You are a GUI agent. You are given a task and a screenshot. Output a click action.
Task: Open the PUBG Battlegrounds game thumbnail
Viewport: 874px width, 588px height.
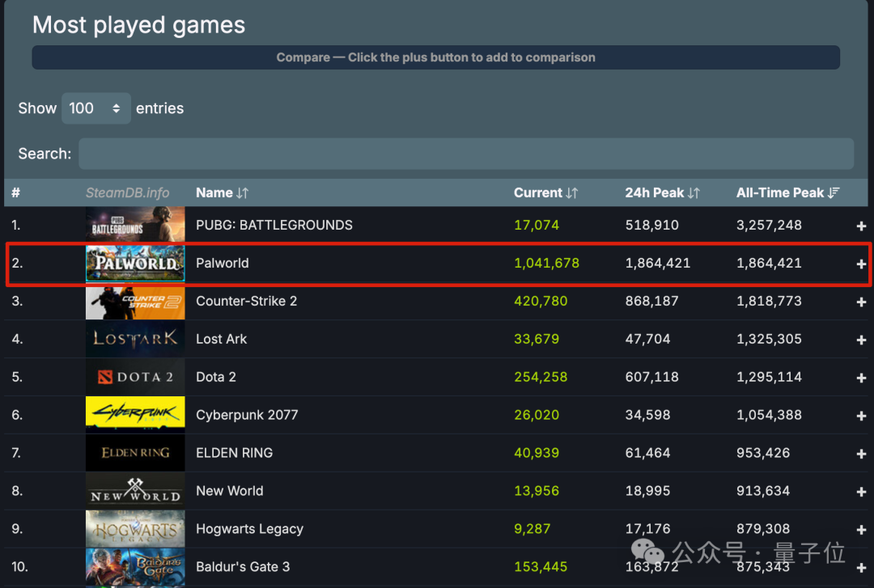tap(135, 225)
